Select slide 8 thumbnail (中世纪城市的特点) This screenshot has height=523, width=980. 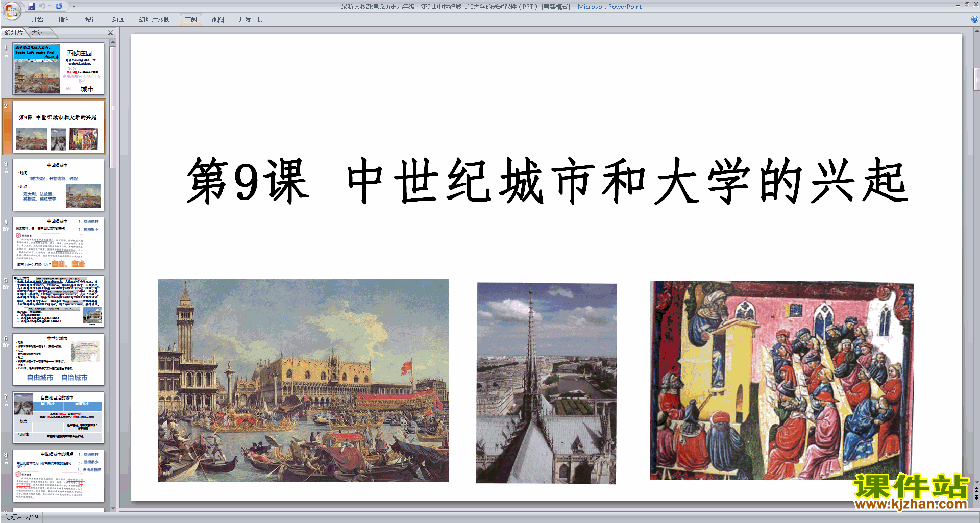58,476
